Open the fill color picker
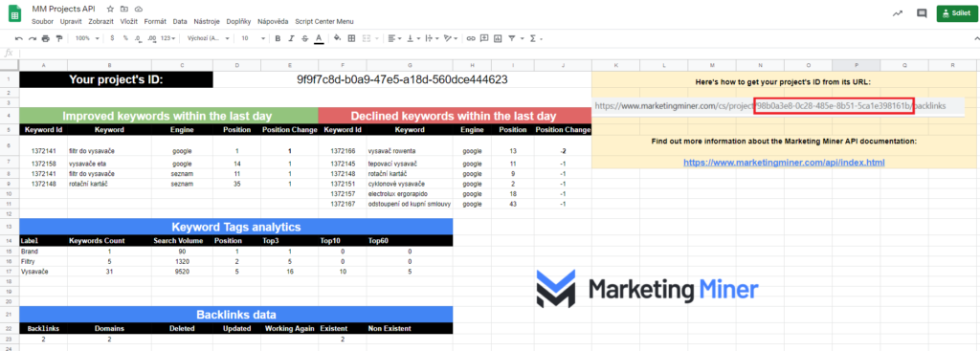 tap(338, 38)
